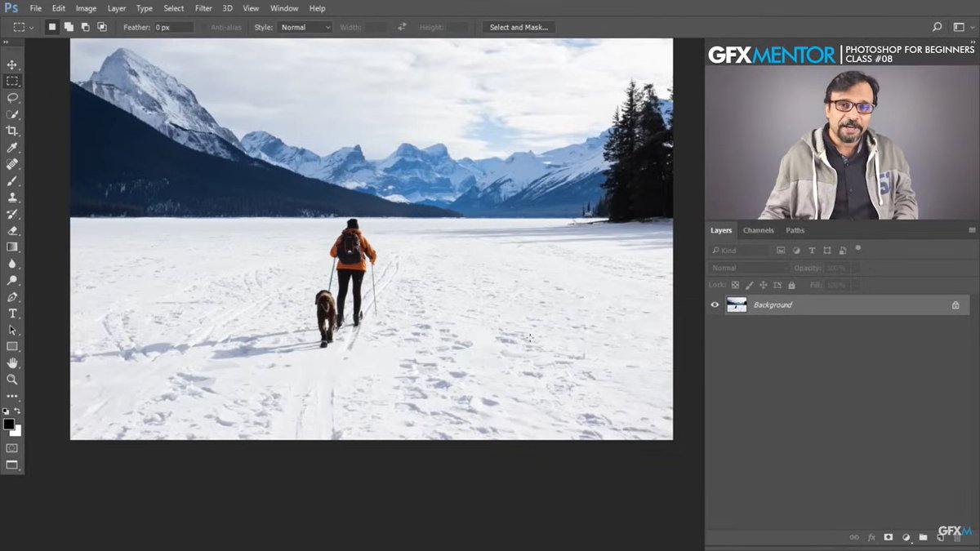This screenshot has height=551, width=980.
Task: Enable Add to Selection mode
Action: (69, 27)
